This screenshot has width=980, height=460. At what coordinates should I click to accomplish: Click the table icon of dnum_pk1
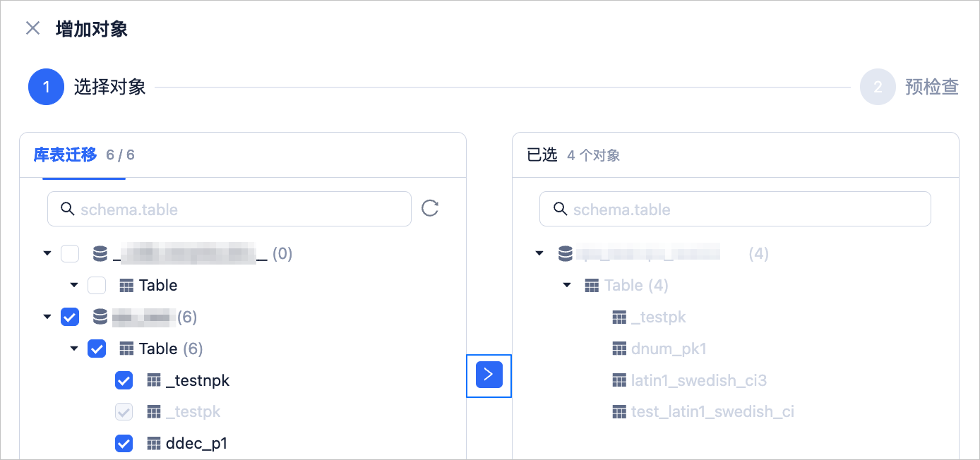click(x=619, y=349)
